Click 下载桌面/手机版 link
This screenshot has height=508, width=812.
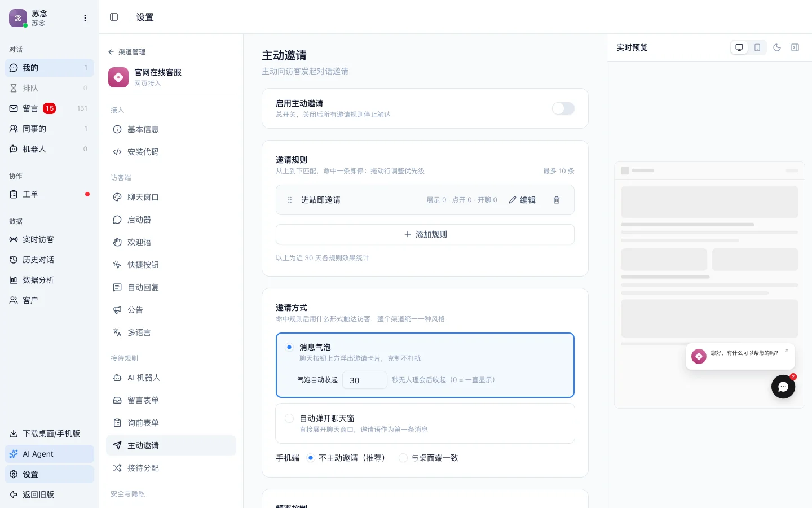point(49,433)
